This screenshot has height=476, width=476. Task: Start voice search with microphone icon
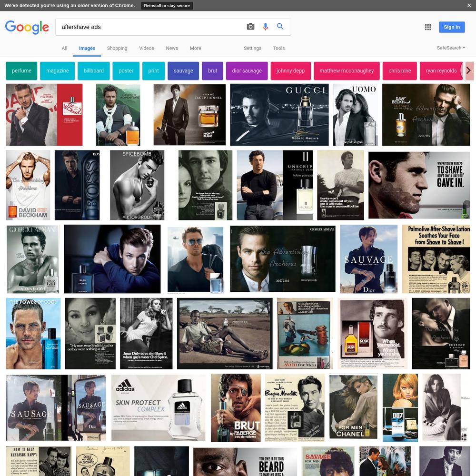pyautogui.click(x=265, y=27)
